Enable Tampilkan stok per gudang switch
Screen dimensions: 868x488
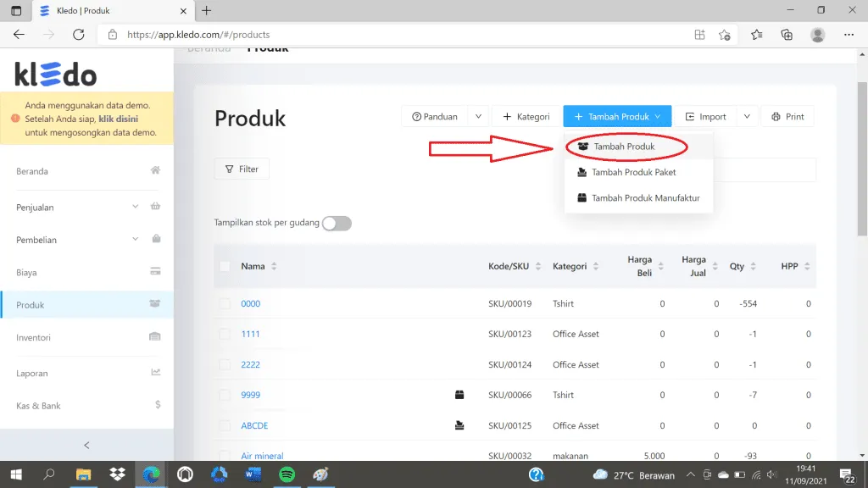point(336,223)
